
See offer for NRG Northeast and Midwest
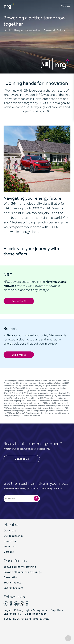tap(19, 301)
